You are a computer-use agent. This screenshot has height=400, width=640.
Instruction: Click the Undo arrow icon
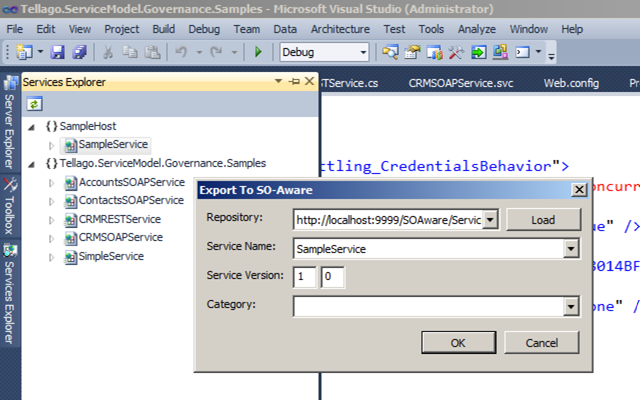(181, 52)
